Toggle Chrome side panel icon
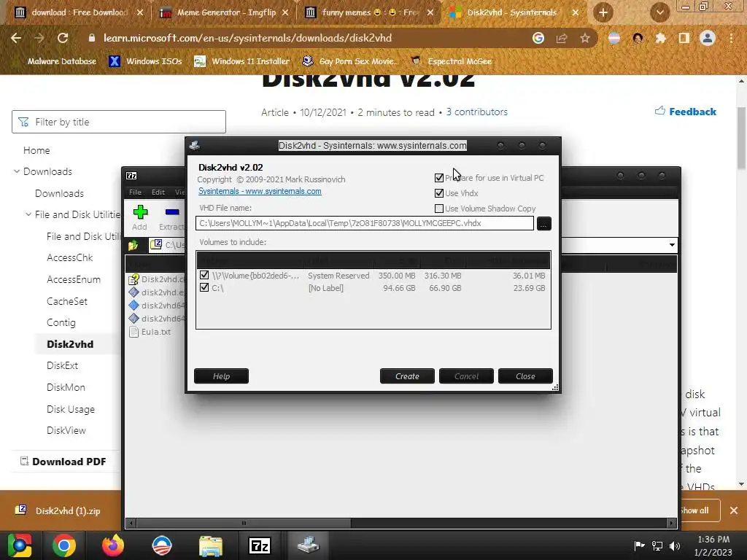The height and width of the screenshot is (560, 747). coord(684,38)
